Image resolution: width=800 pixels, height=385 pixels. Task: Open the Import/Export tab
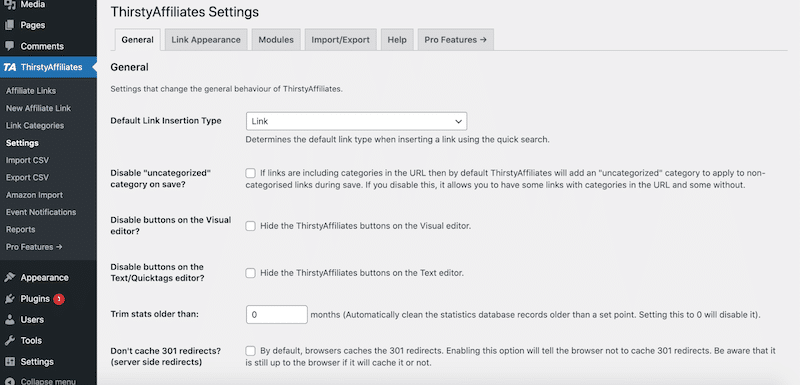pos(341,40)
